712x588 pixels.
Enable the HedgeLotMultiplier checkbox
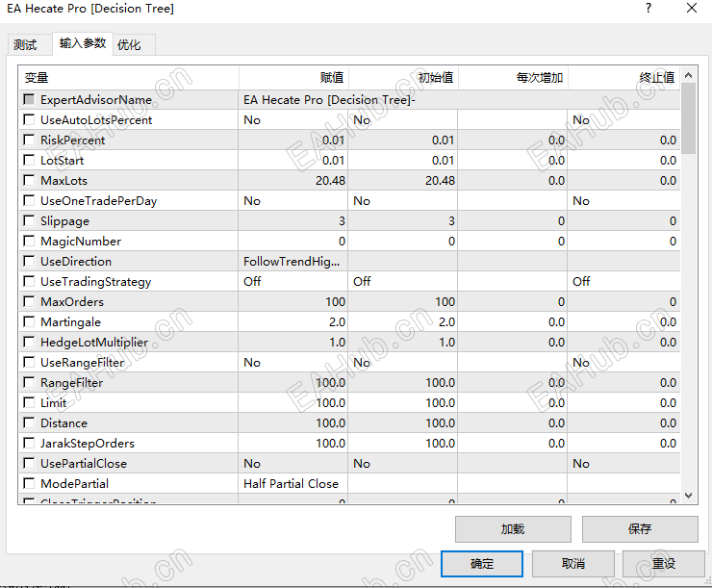pyautogui.click(x=29, y=342)
